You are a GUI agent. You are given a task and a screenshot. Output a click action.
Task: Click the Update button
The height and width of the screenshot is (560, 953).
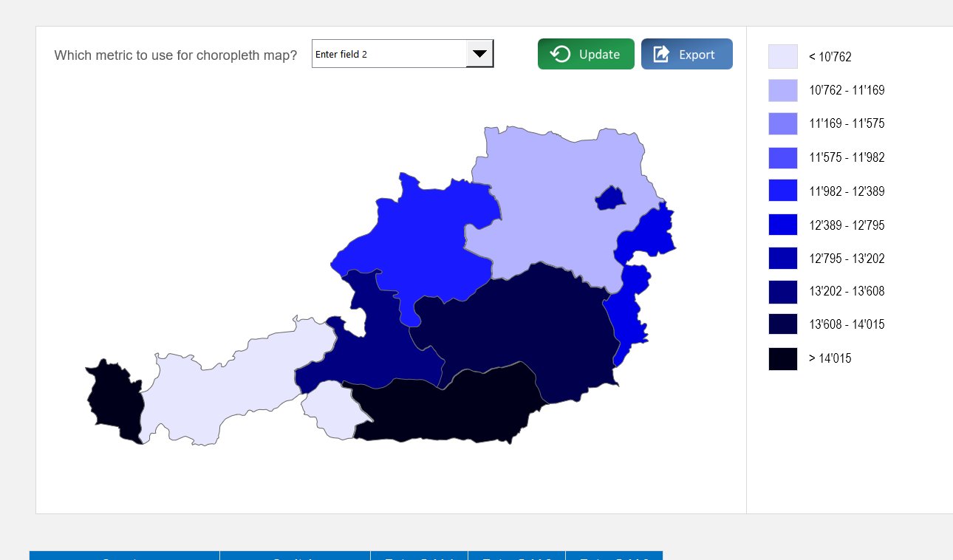point(586,53)
